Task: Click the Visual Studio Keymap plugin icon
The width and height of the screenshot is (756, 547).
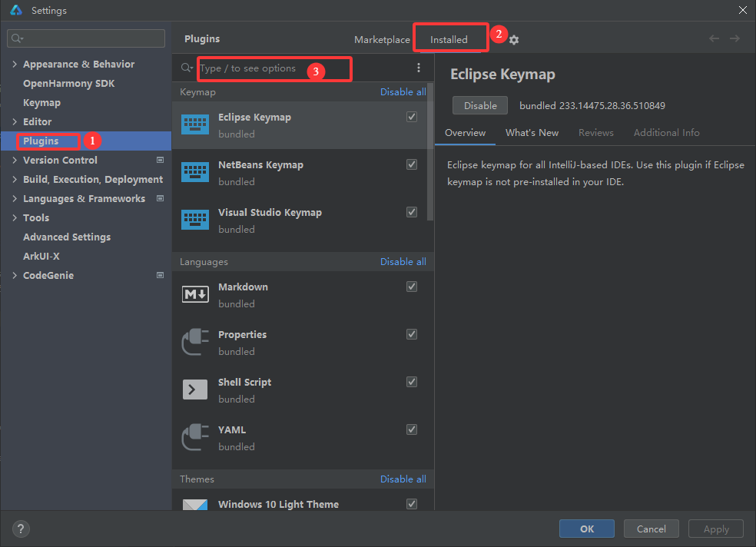Action: (195, 220)
